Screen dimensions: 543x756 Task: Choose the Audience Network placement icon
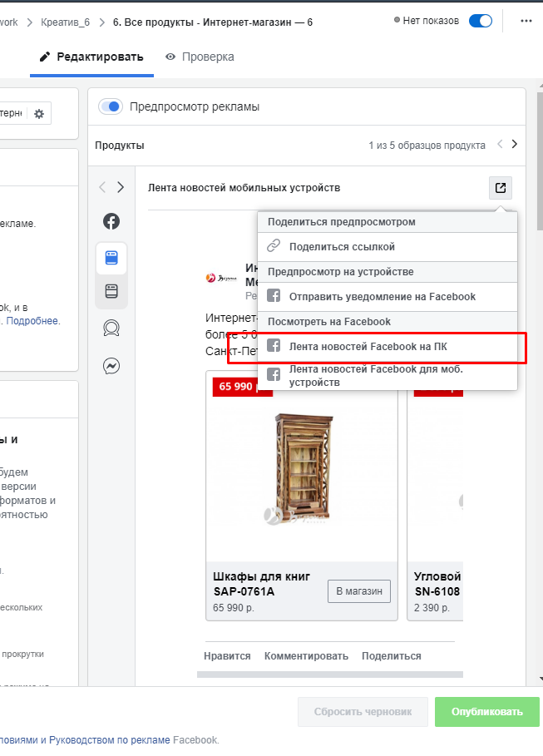point(111,329)
